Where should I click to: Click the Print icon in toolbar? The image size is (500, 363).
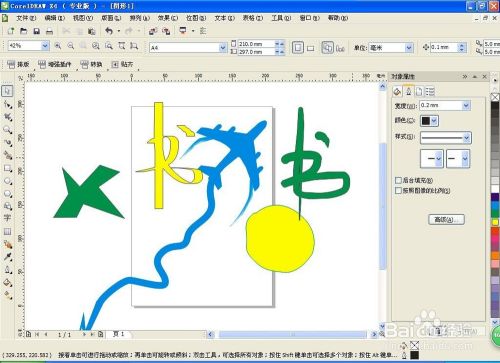coord(49,31)
